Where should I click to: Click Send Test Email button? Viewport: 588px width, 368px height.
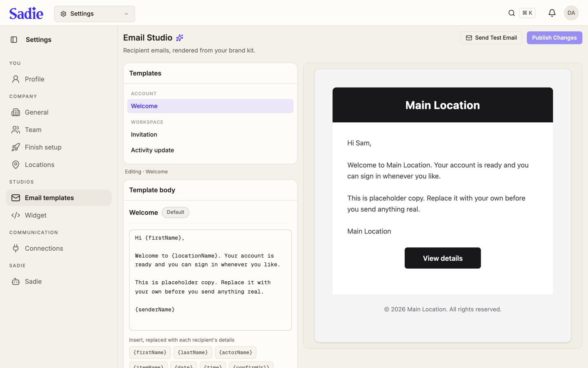[491, 38]
